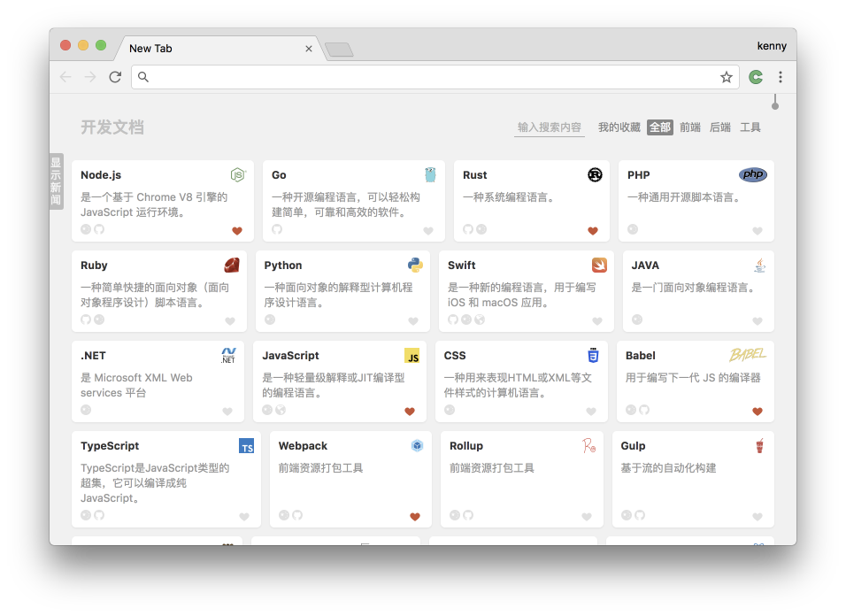Click the JAVA coffee cup icon
This screenshot has width=846, height=616.
click(759, 265)
